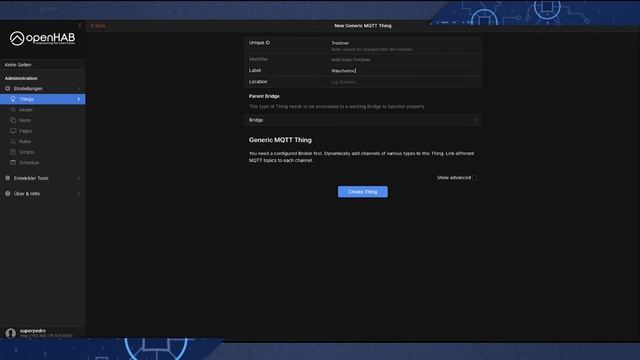
Task: Click the Über & Hilfe icon
Action: pyautogui.click(x=8, y=193)
